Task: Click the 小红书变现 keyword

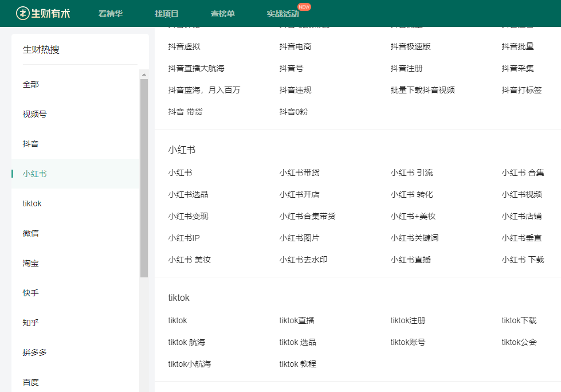Action: click(x=188, y=217)
